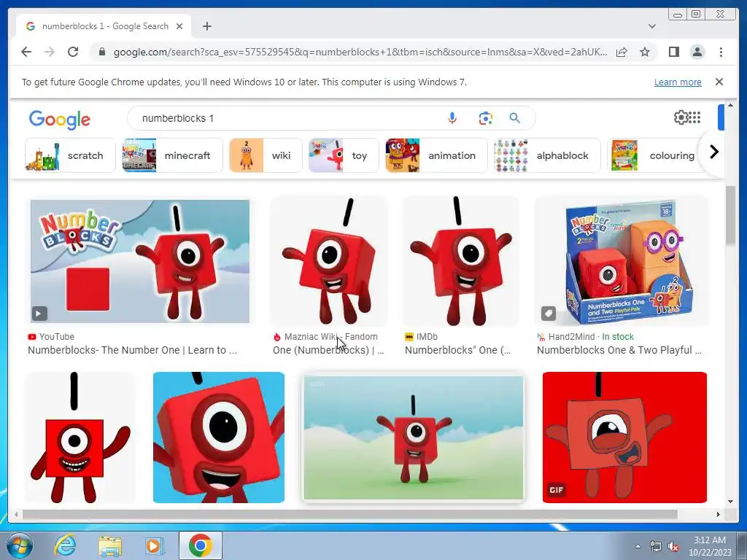Dismiss the Chrome update notice
This screenshot has width=747, height=560.
719,82
